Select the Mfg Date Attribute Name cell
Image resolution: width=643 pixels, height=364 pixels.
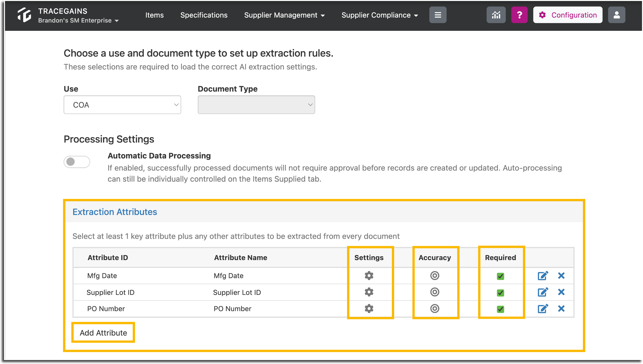(x=228, y=275)
